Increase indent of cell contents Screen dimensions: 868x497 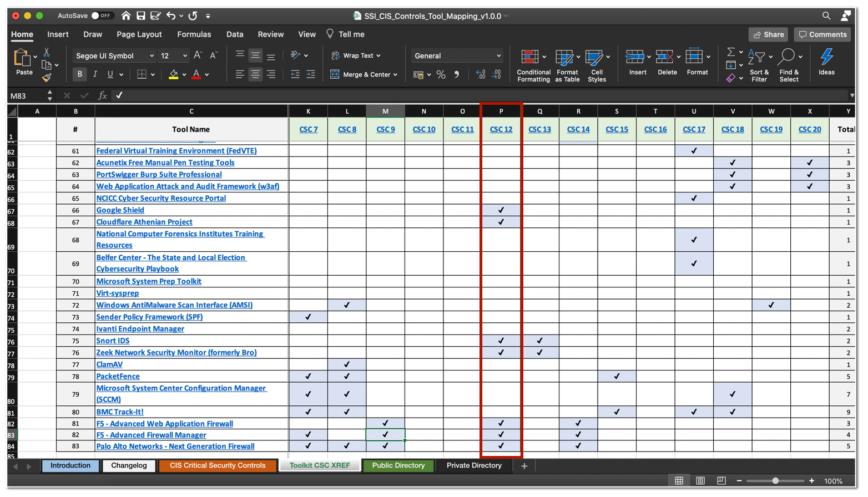(x=311, y=74)
